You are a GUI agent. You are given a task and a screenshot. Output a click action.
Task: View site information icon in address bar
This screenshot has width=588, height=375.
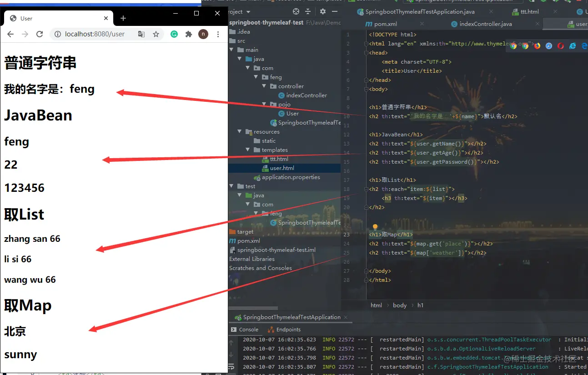58,34
